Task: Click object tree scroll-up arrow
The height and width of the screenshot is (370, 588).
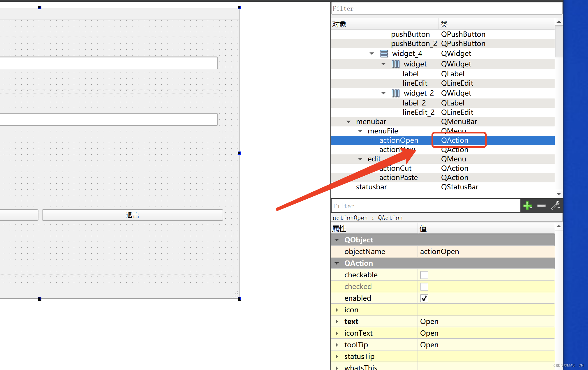Action: pos(559,22)
